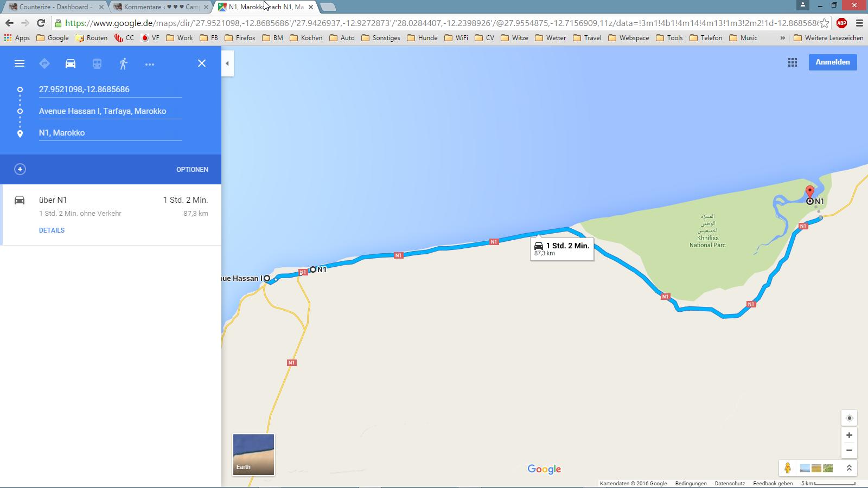
Task: Open the Weitere Lesezeichen folder
Action: pos(828,38)
